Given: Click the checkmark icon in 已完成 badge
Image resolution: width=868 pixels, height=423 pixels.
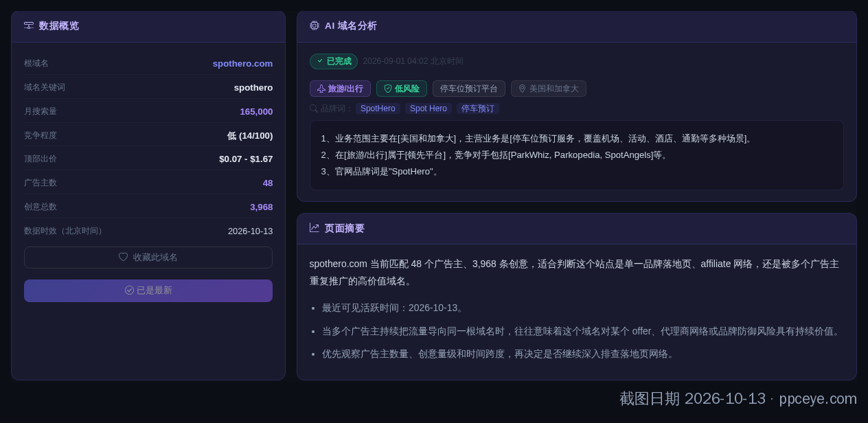Looking at the screenshot, I should pos(320,61).
